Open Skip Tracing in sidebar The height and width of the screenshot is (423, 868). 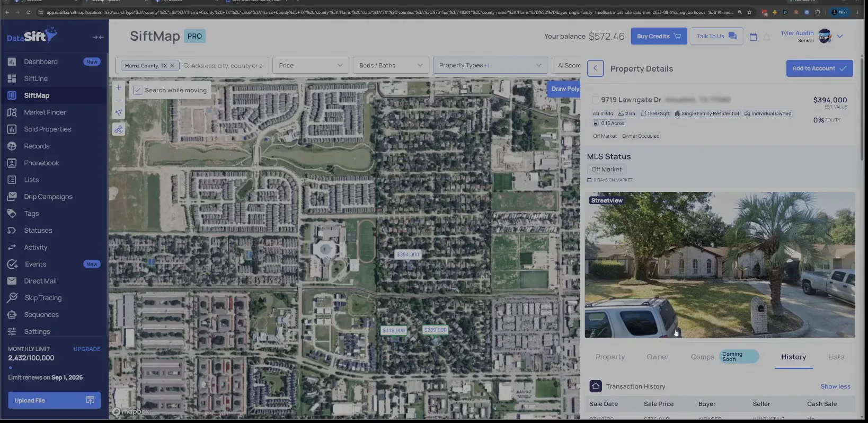[x=42, y=298]
